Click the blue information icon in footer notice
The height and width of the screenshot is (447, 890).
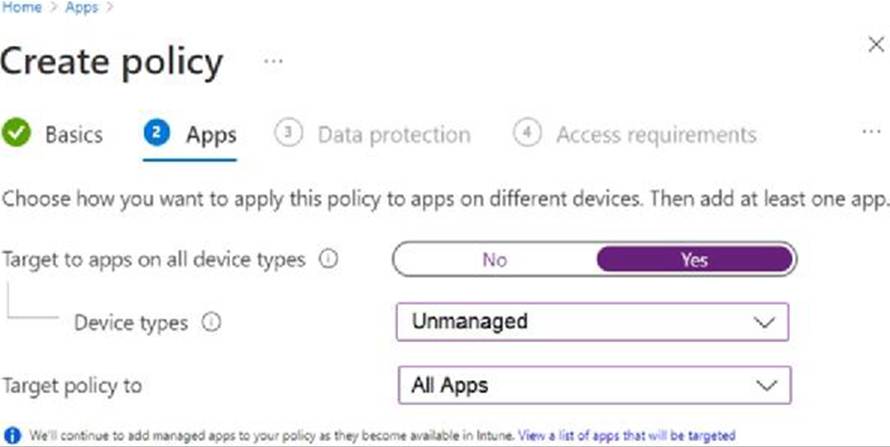(12, 436)
